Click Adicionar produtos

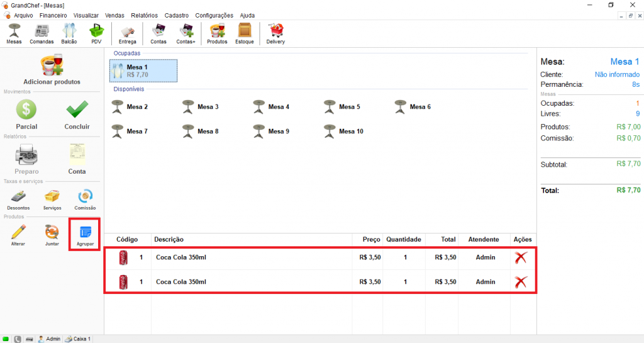click(52, 70)
